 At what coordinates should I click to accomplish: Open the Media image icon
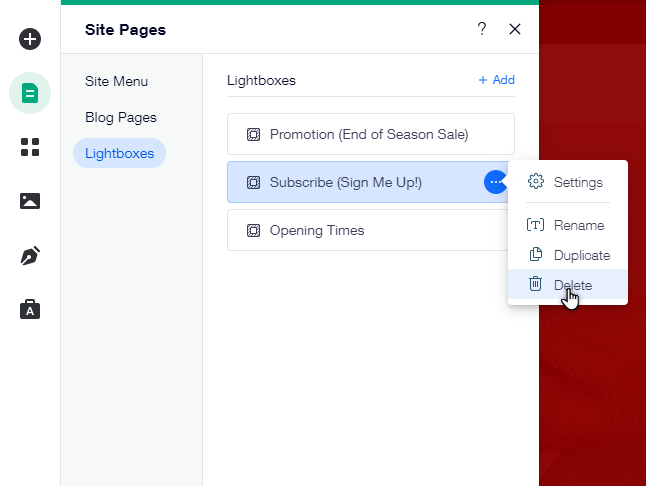(30, 201)
